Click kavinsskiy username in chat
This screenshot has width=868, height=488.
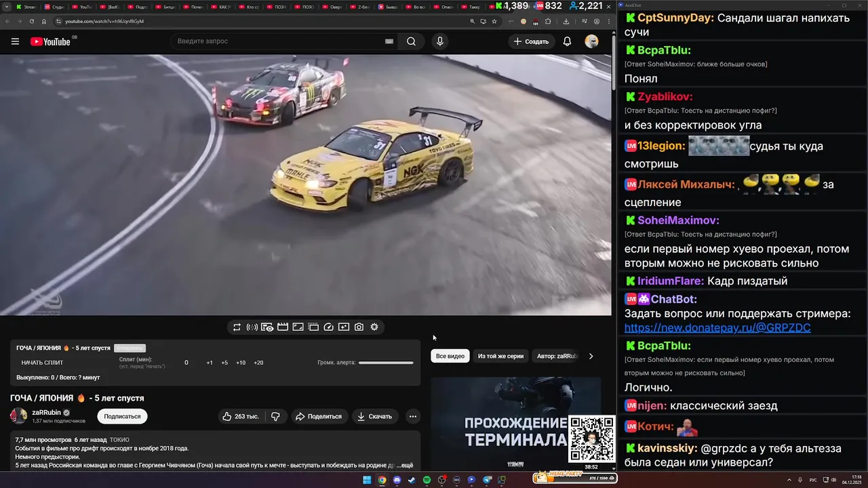pos(667,448)
